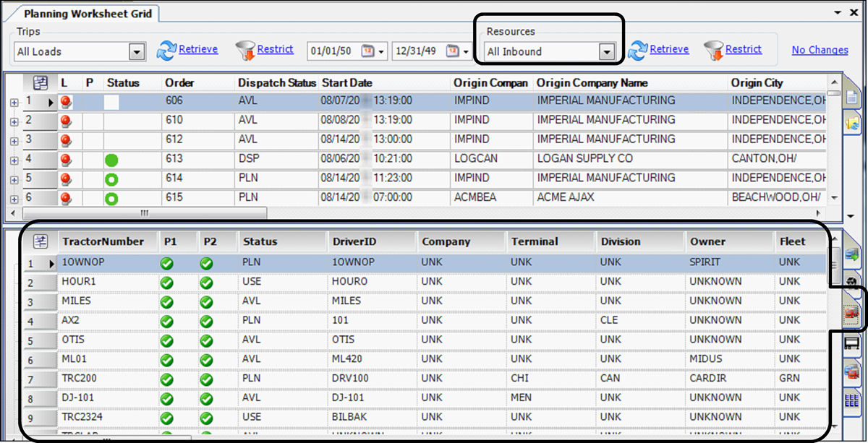Click the P1 green checkmark for DJ-101
The width and height of the screenshot is (868, 443).
(x=167, y=398)
